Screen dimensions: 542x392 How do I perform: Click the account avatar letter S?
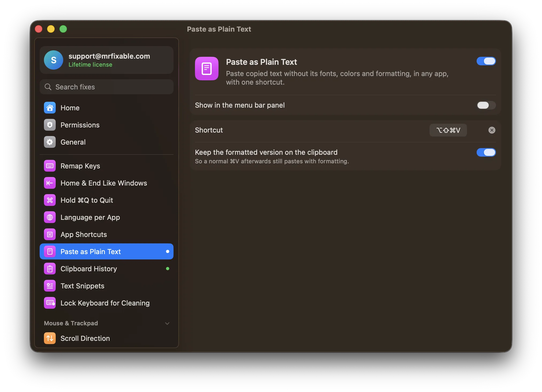pos(54,60)
